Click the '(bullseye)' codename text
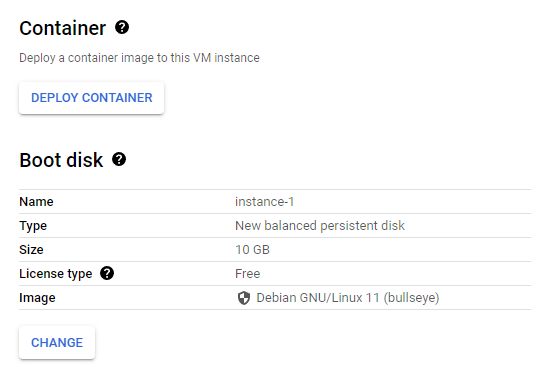 pyautogui.click(x=411, y=298)
